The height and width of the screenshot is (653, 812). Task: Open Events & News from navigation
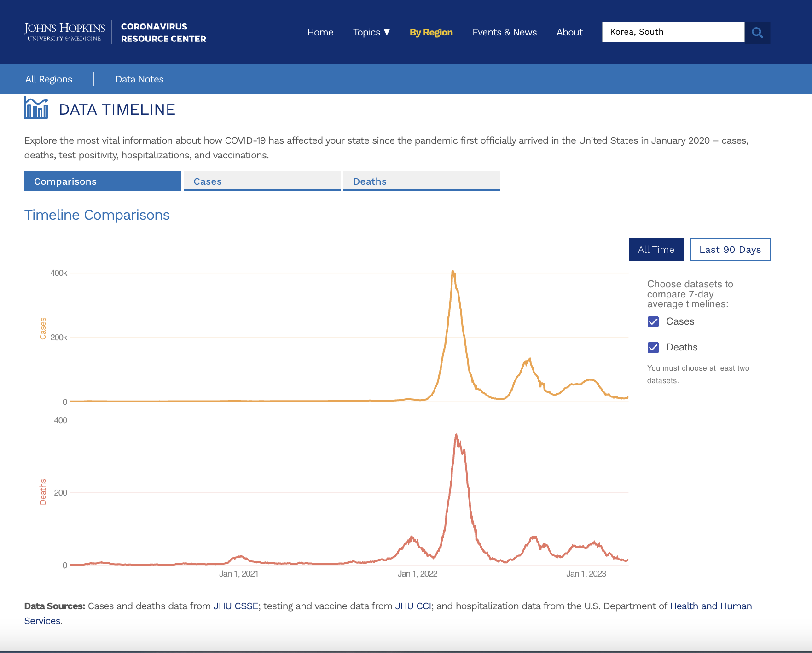tap(505, 32)
